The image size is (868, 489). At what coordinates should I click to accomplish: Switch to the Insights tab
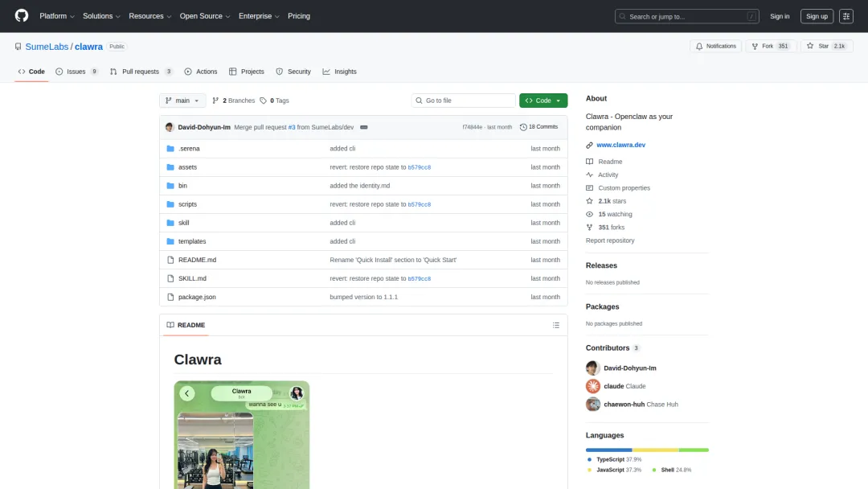pyautogui.click(x=339, y=72)
